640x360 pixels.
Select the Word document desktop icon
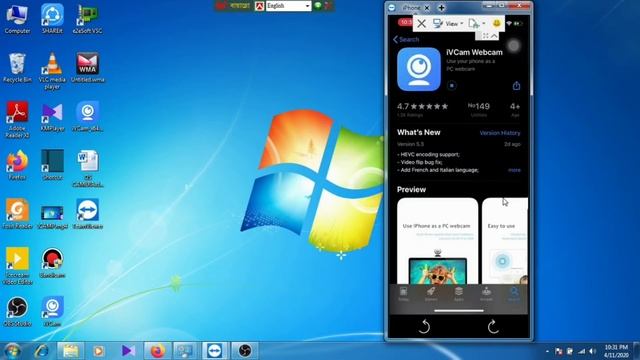87,168
